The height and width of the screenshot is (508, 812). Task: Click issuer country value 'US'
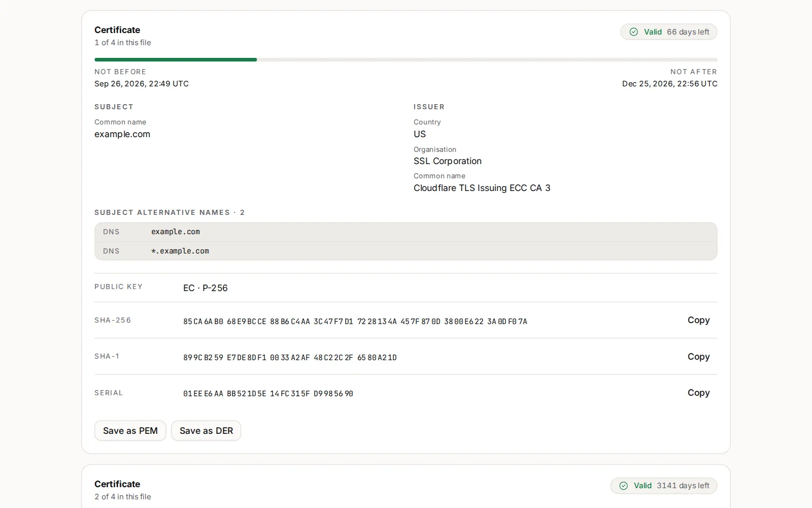click(x=420, y=134)
